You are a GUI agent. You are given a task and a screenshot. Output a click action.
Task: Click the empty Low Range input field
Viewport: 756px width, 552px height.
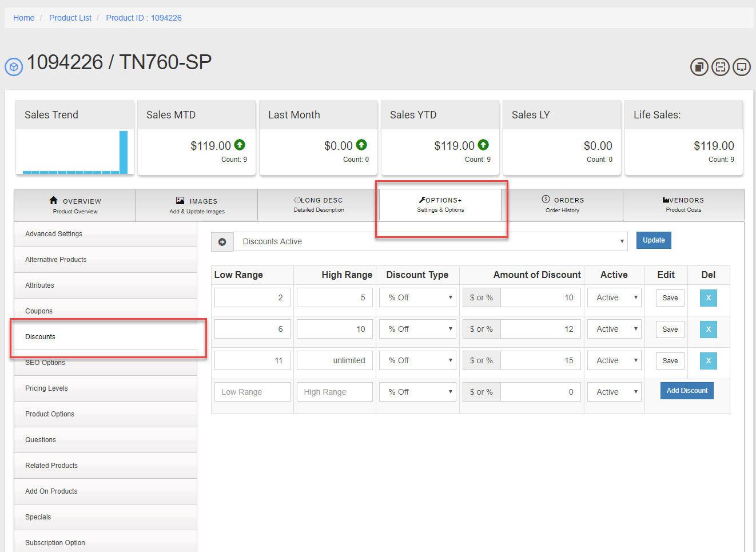point(252,392)
